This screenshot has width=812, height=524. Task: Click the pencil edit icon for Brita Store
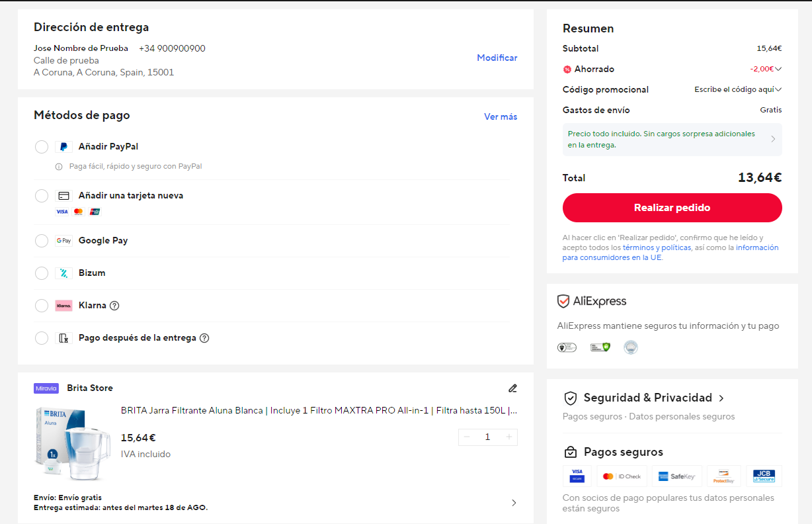pyautogui.click(x=512, y=388)
